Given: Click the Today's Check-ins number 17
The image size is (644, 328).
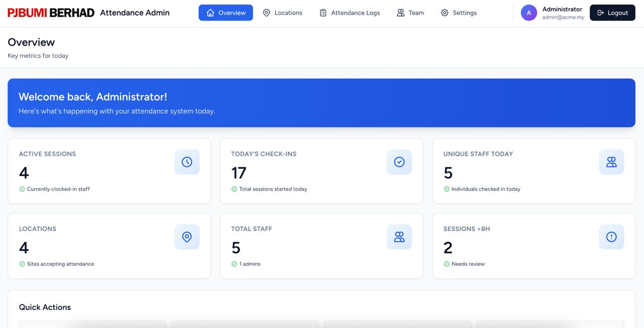Looking at the screenshot, I should [x=238, y=173].
